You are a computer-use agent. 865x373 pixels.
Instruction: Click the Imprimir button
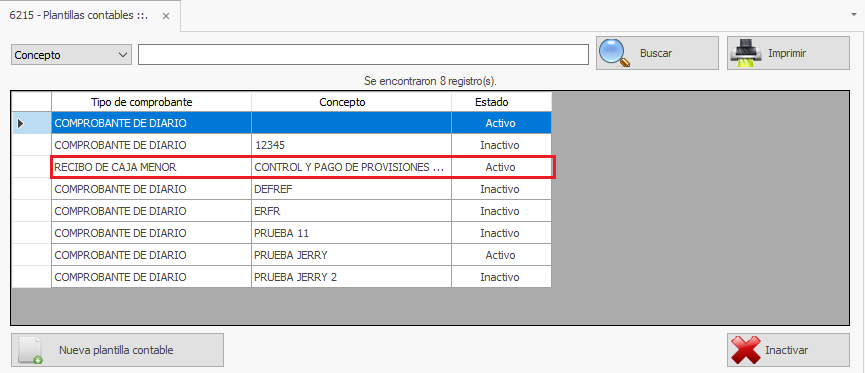pos(788,54)
